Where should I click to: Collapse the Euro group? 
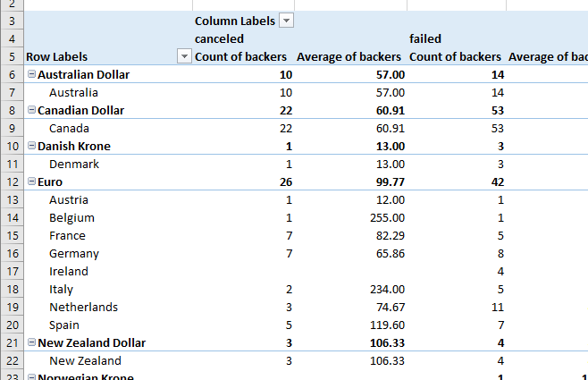(31, 182)
